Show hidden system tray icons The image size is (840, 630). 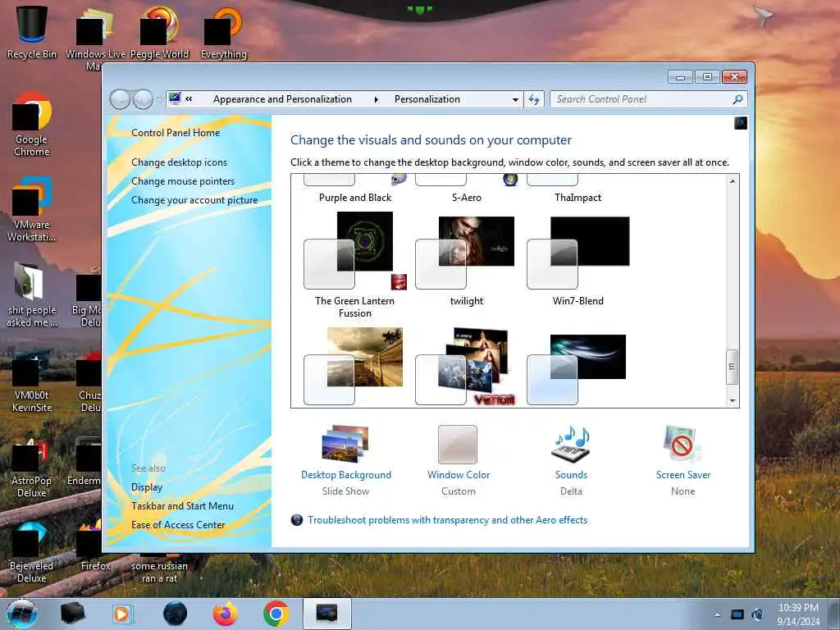(x=717, y=614)
